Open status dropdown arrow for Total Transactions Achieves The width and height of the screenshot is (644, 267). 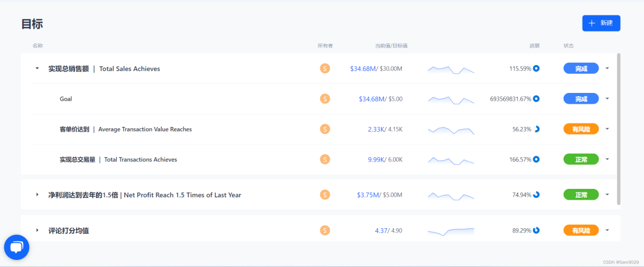point(607,159)
